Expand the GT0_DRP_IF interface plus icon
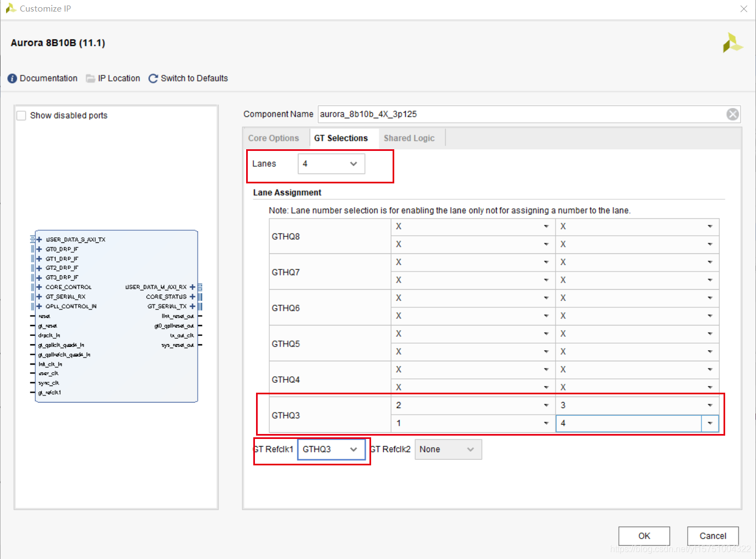This screenshot has height=559, width=756. (x=39, y=249)
